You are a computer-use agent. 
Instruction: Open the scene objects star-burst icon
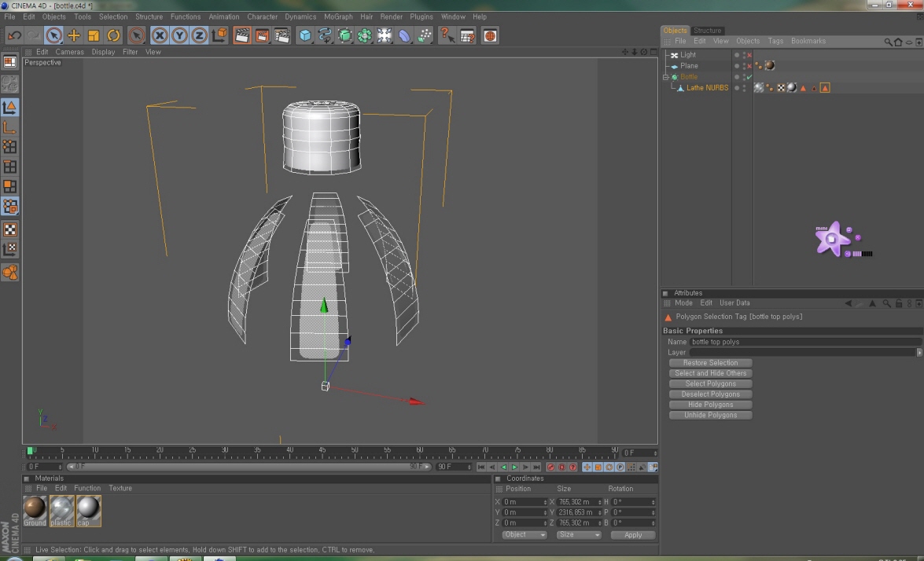(385, 36)
